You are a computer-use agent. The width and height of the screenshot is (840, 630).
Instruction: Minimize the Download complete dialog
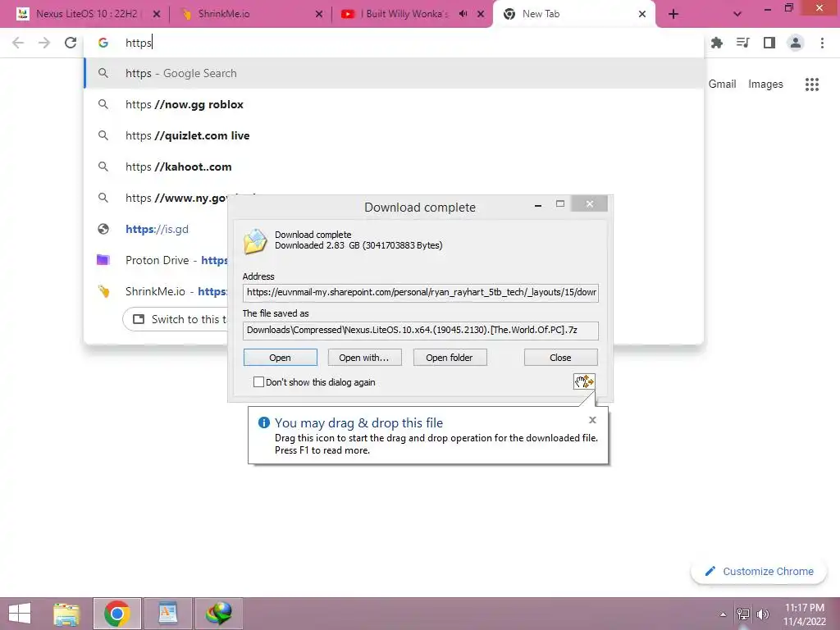coord(538,204)
